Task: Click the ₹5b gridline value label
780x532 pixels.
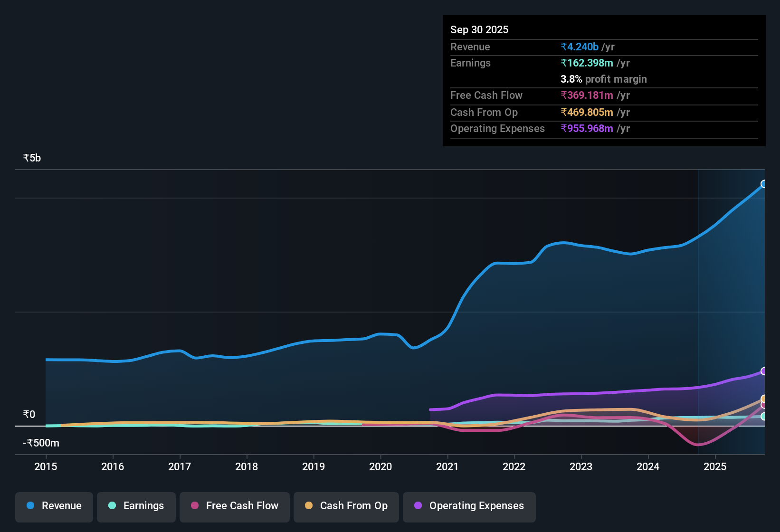Action: (31, 157)
